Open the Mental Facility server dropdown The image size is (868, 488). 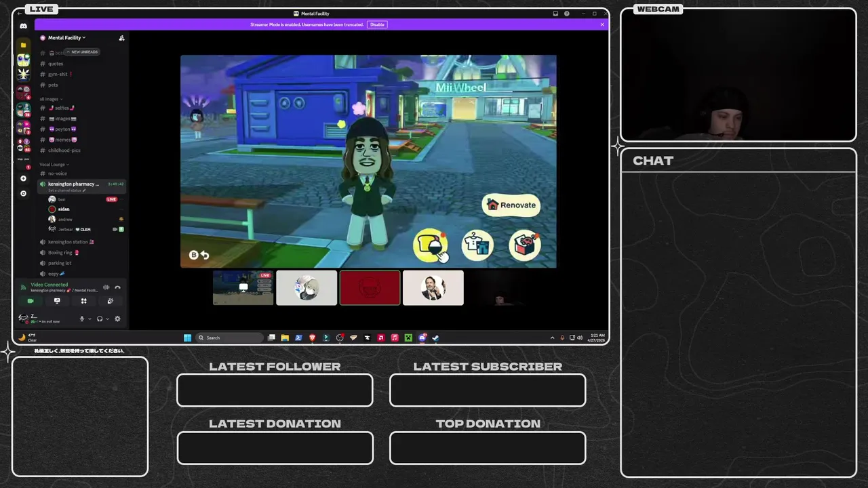click(x=66, y=38)
